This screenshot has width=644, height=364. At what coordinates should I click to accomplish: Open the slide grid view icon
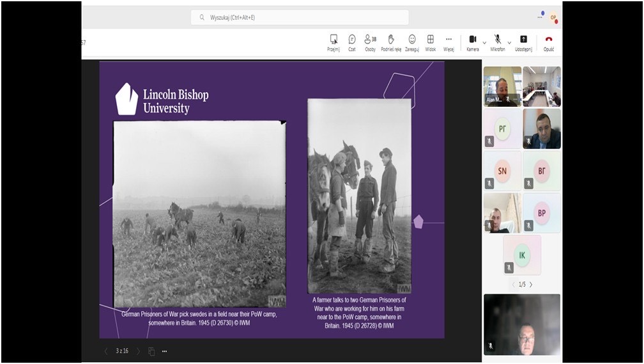(151, 351)
